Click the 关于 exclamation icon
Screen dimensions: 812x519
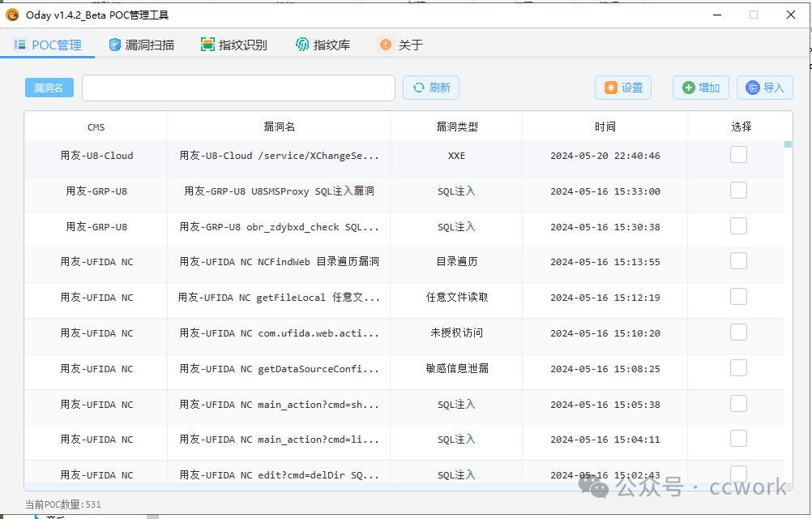pos(385,45)
